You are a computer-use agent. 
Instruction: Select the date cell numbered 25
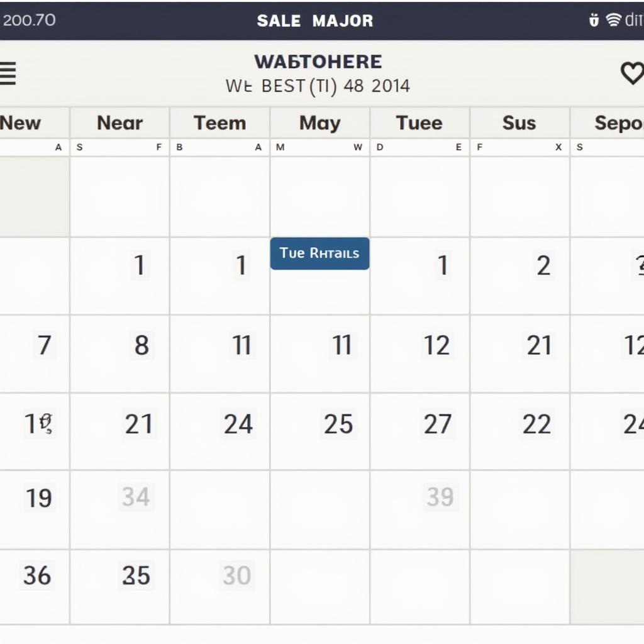(338, 425)
